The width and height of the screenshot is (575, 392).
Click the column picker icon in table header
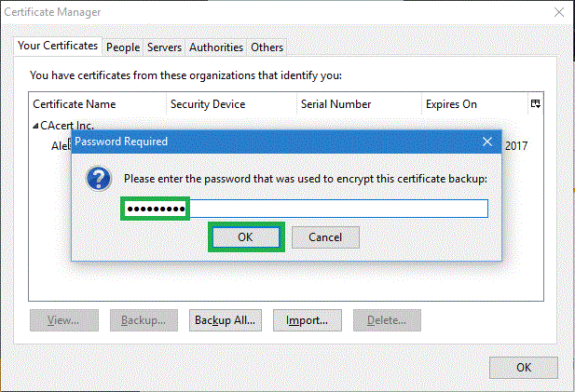point(535,104)
